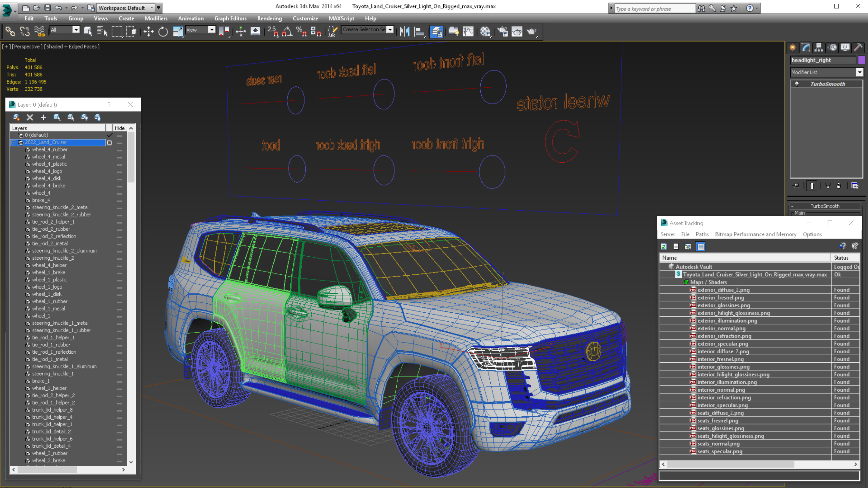This screenshot has height=488, width=868.
Task: Open the Quick Access toolbar options arrow
Action: pos(158,8)
